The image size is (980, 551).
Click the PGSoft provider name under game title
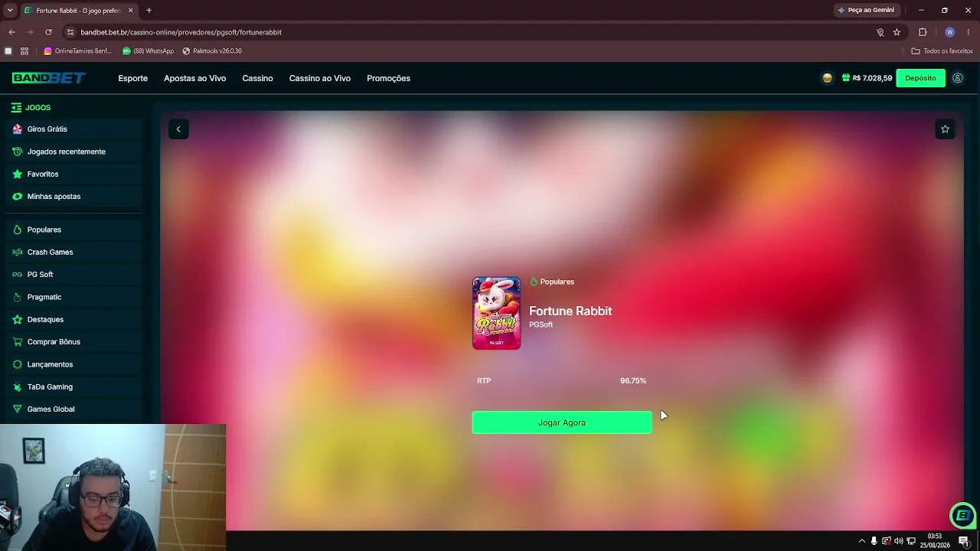pyautogui.click(x=541, y=324)
